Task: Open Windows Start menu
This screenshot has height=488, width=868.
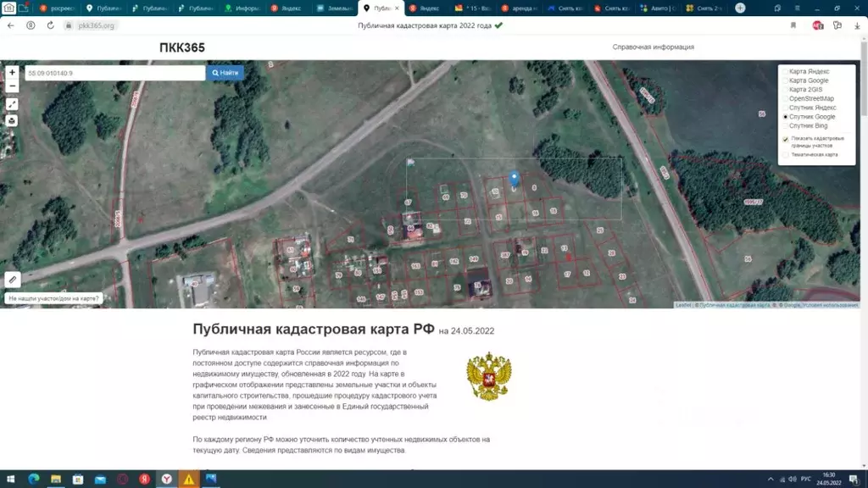Action: tap(10, 480)
